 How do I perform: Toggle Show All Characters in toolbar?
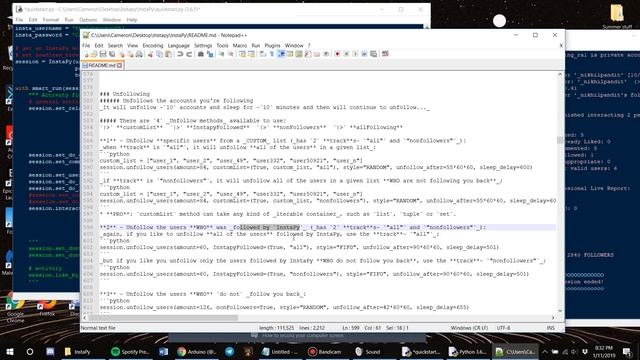coord(272,54)
